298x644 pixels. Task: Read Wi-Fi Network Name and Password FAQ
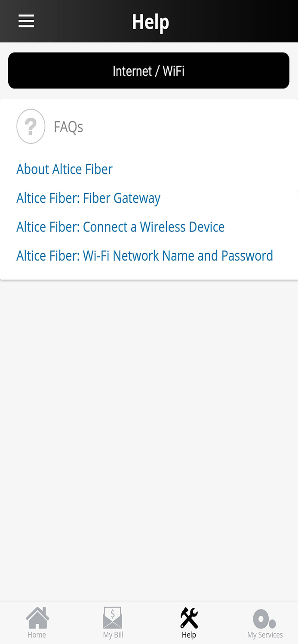point(144,255)
